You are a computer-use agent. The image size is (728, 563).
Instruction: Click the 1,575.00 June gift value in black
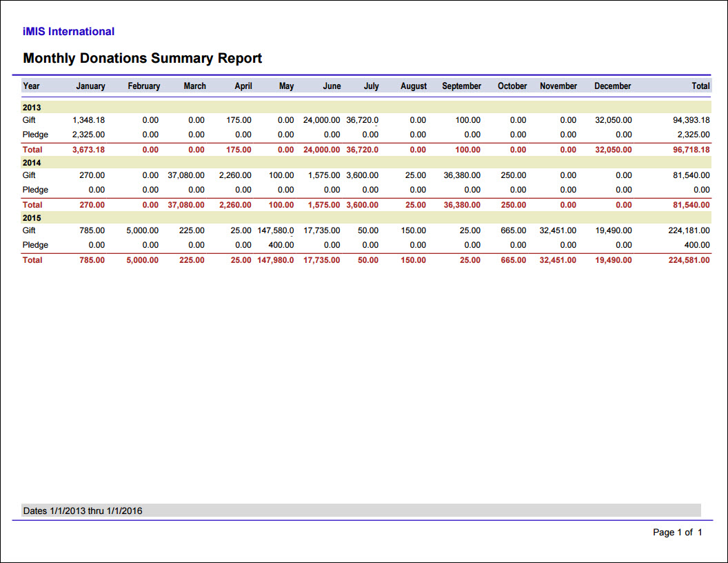[323, 175]
